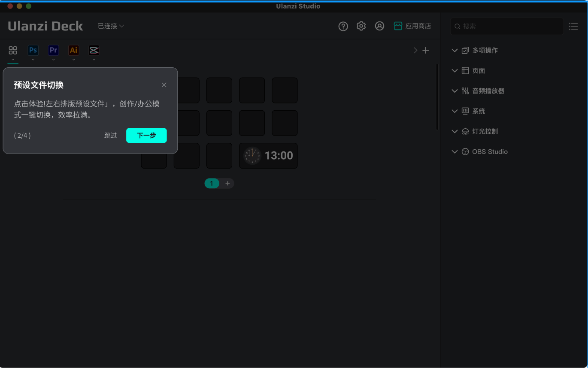Image resolution: width=588 pixels, height=368 pixels.
Task: Expand the 灯光控制 category
Action: pyautogui.click(x=485, y=132)
